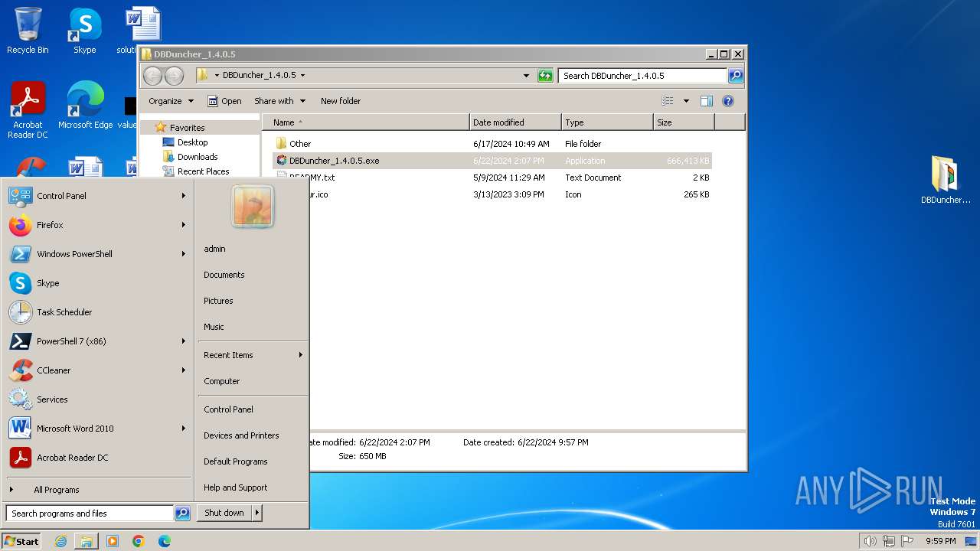This screenshot has height=551, width=980.
Task: Open Control Panel in the Start menu programs list
Action: [x=98, y=196]
